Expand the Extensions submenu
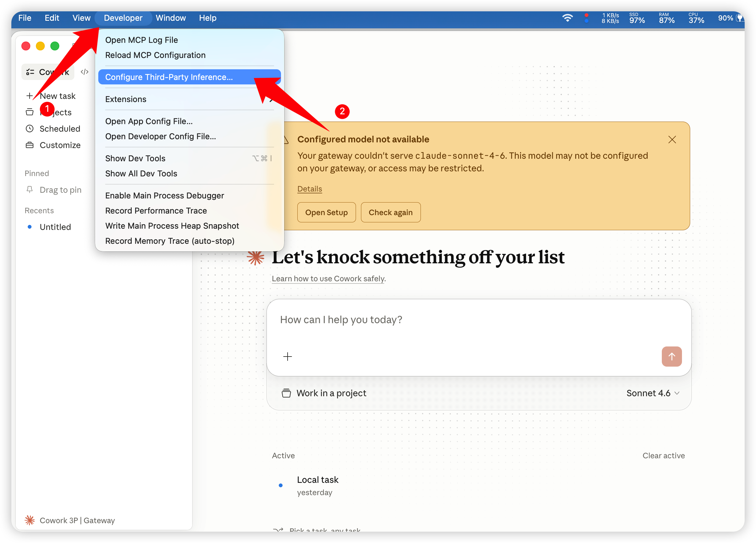Viewport: 756px width, 543px height. coord(189,99)
